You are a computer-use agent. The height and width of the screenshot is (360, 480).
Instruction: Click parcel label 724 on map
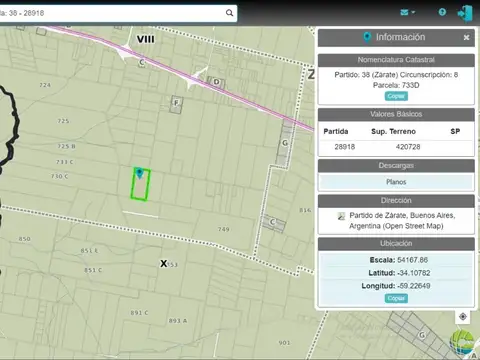click(x=45, y=85)
